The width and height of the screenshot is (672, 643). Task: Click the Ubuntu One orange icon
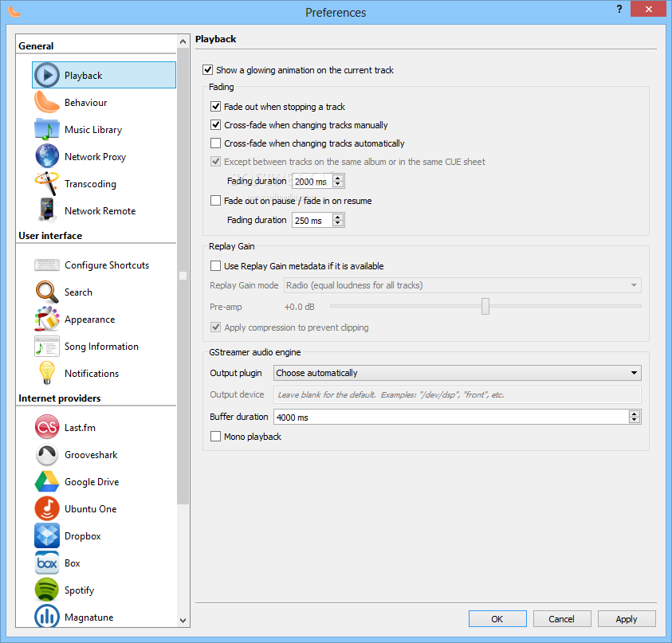[47, 508]
